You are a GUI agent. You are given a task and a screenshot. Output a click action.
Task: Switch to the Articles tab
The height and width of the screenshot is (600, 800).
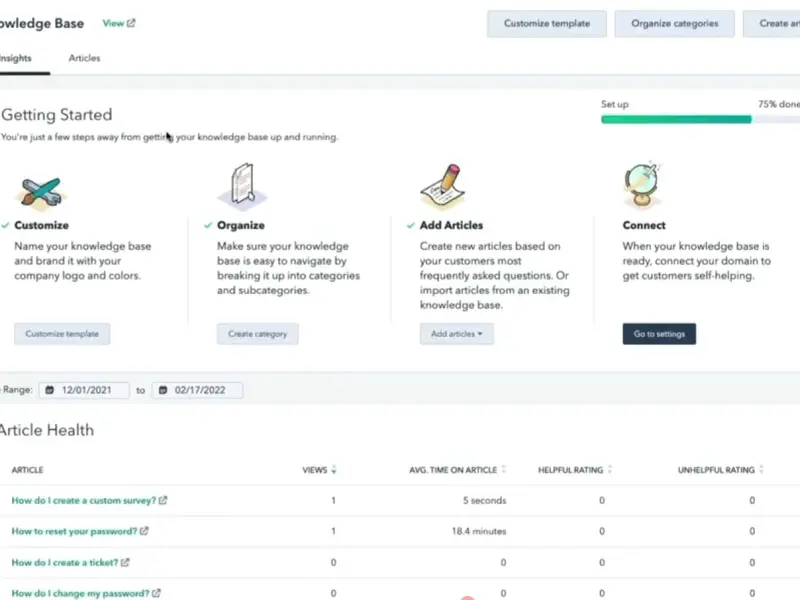click(x=84, y=58)
